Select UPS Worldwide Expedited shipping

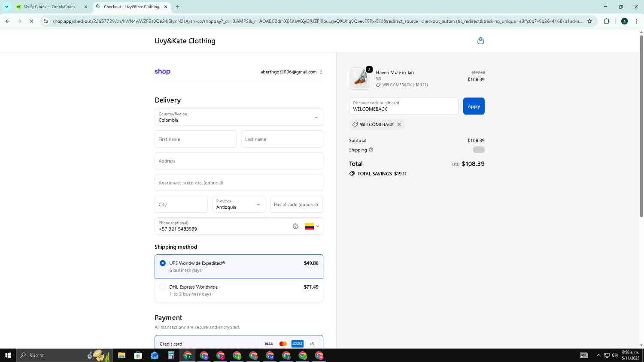click(x=162, y=263)
